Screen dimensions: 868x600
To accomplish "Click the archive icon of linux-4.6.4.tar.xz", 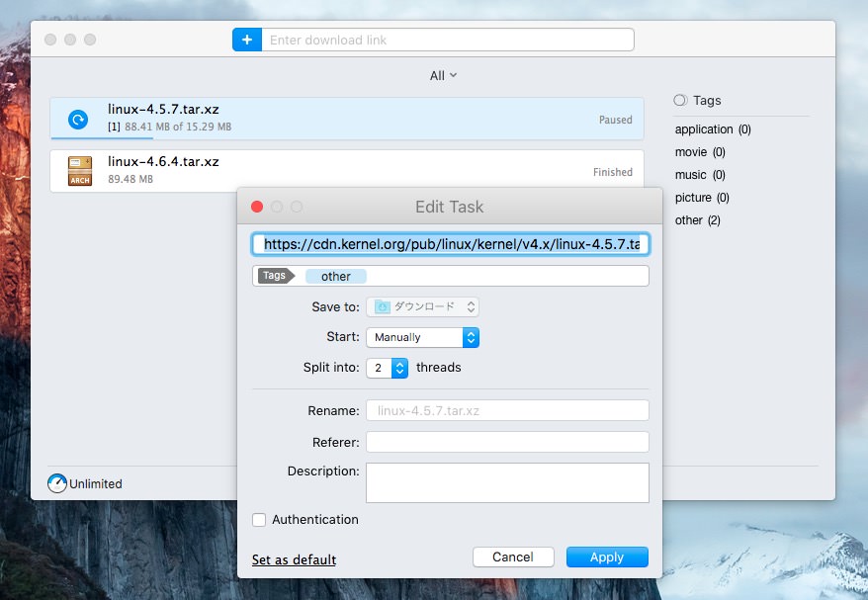I will coord(79,171).
